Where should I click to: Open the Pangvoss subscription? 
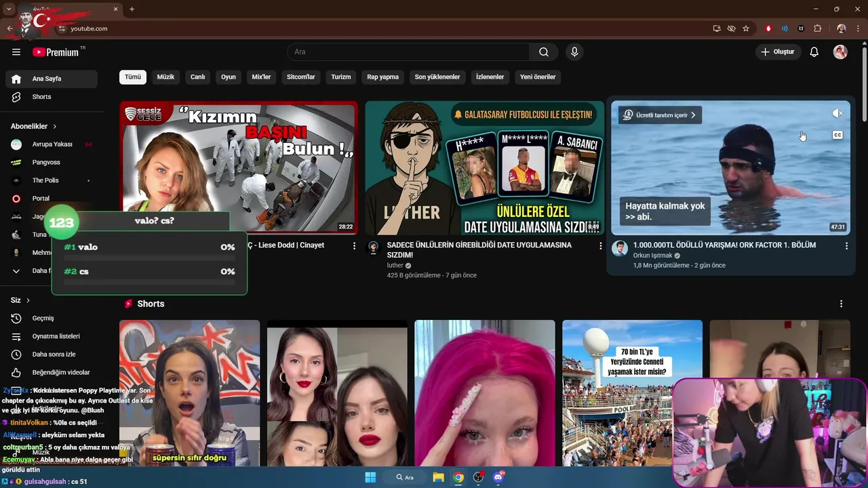[52, 163]
